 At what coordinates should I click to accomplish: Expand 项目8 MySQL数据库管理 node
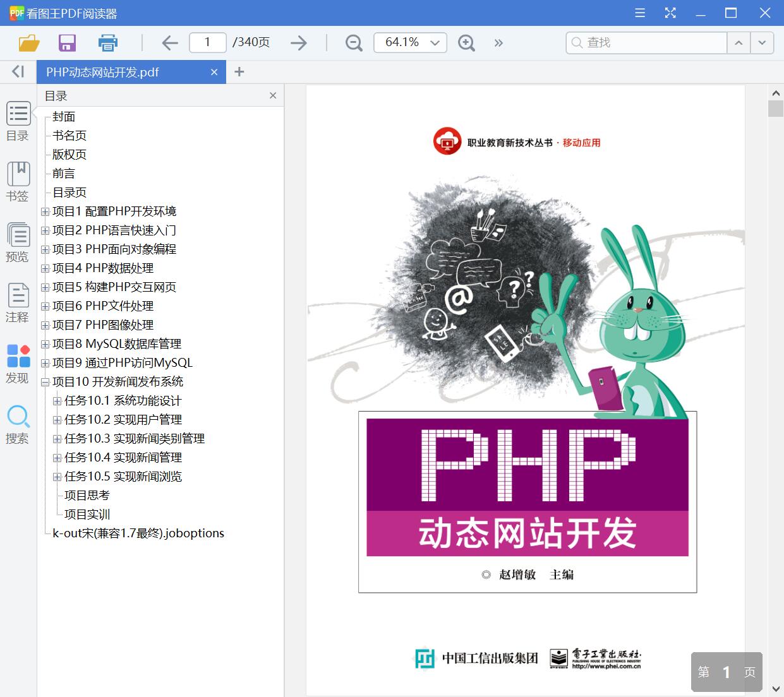pyautogui.click(x=45, y=344)
